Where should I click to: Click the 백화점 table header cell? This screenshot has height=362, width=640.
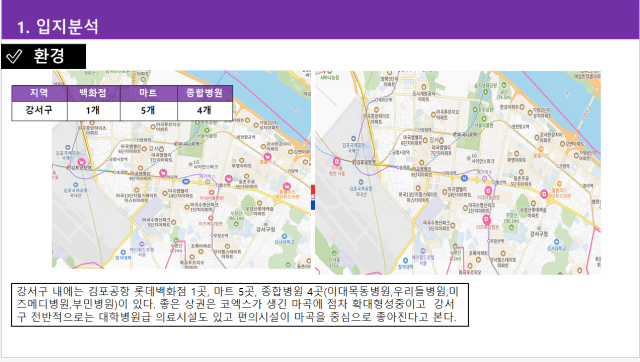93,93
